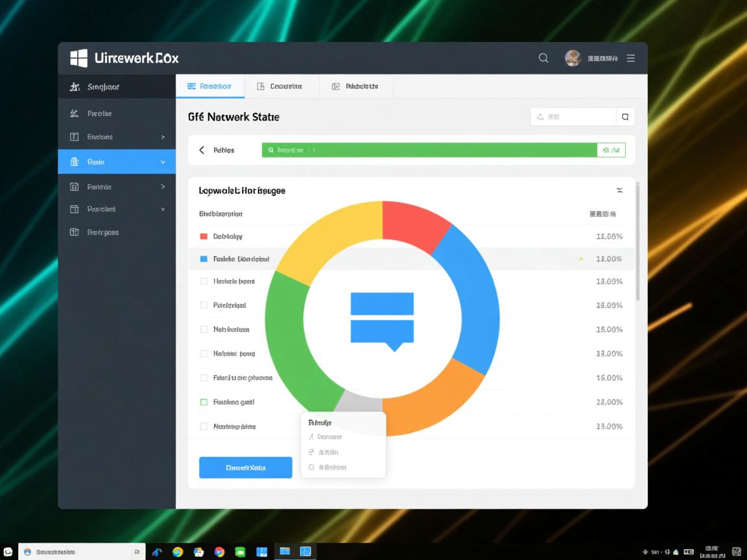Uncheck the blue highlighted row's checkbox
Image resolution: width=747 pixels, height=560 pixels.
click(x=203, y=259)
